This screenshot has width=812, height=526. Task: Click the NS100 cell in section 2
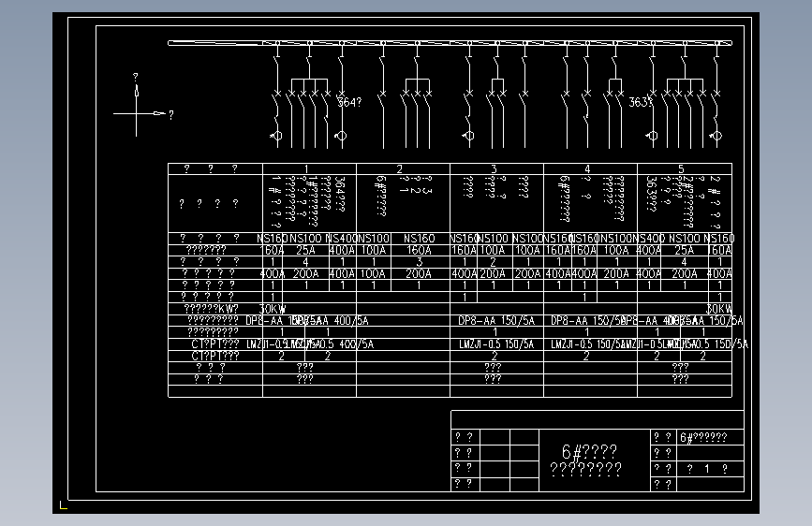click(374, 239)
